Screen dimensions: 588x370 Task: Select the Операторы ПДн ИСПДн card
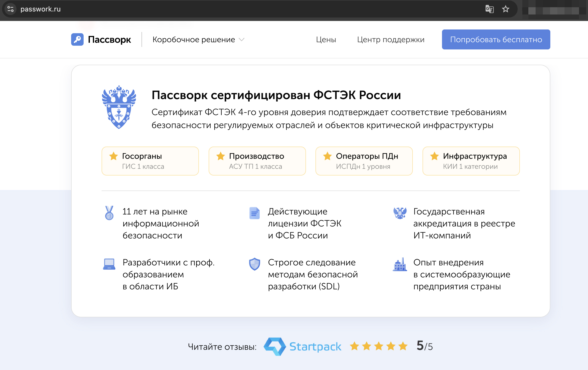tap(364, 161)
